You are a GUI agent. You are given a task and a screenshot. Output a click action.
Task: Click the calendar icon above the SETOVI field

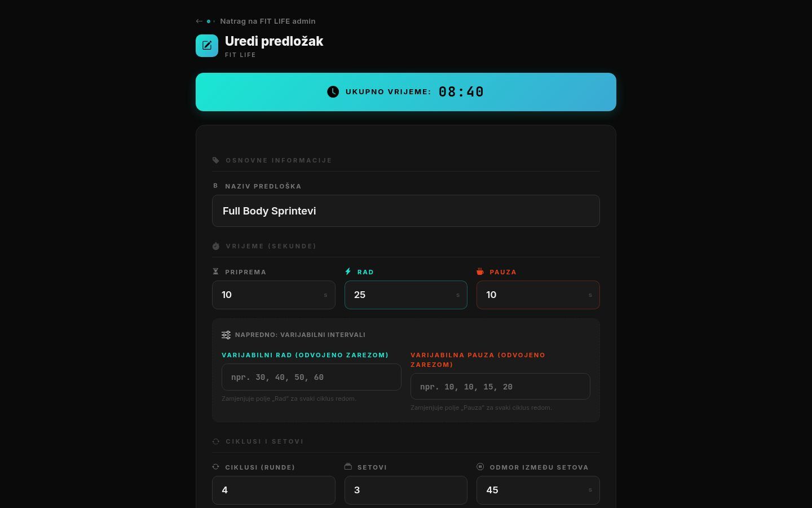pos(348,466)
